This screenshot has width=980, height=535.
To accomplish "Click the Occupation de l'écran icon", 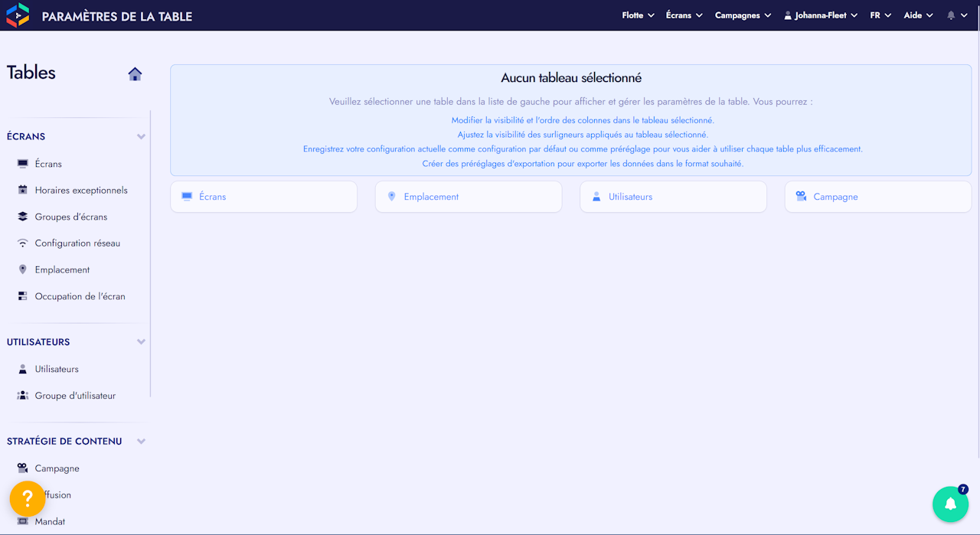I will pyautogui.click(x=22, y=296).
